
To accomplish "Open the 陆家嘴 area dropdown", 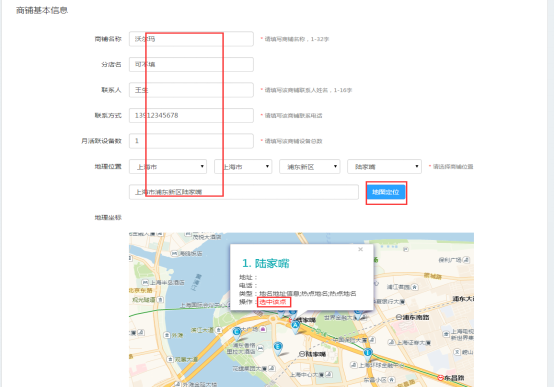I will pyautogui.click(x=384, y=166).
